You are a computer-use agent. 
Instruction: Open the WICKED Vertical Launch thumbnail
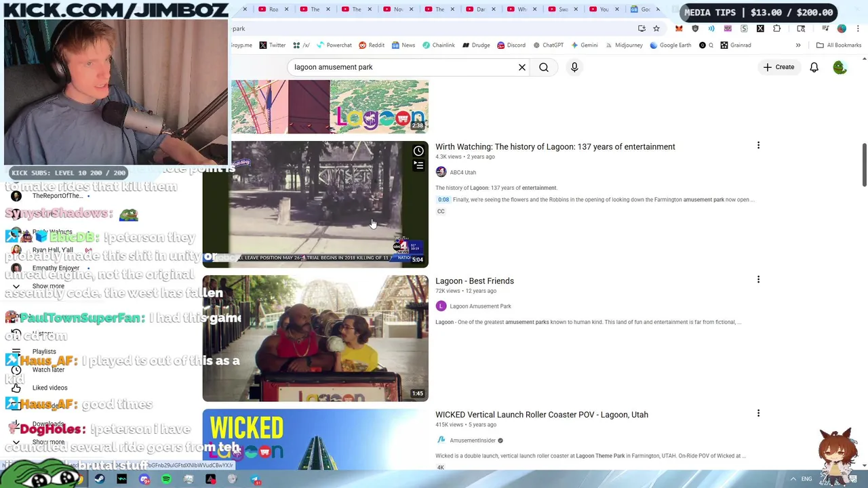(315, 439)
